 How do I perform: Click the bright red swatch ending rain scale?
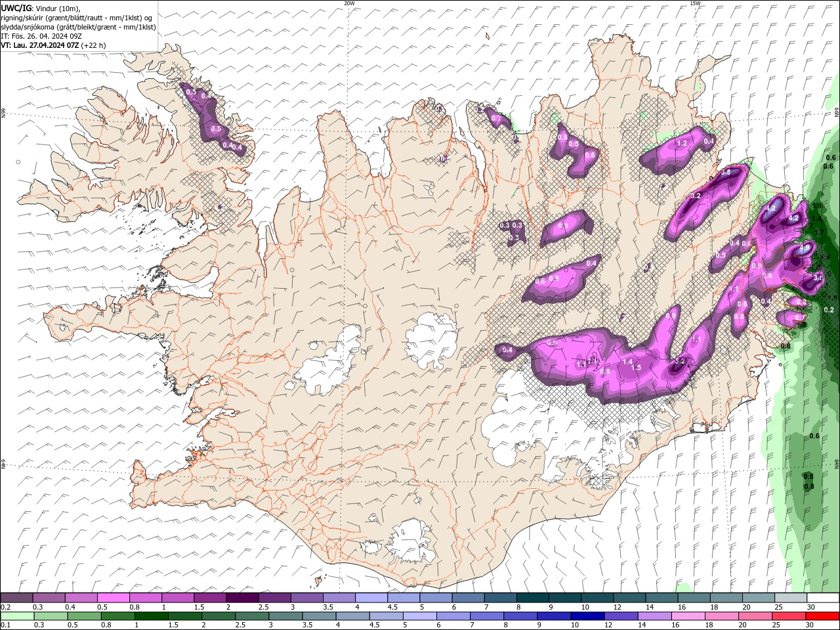[822, 616]
